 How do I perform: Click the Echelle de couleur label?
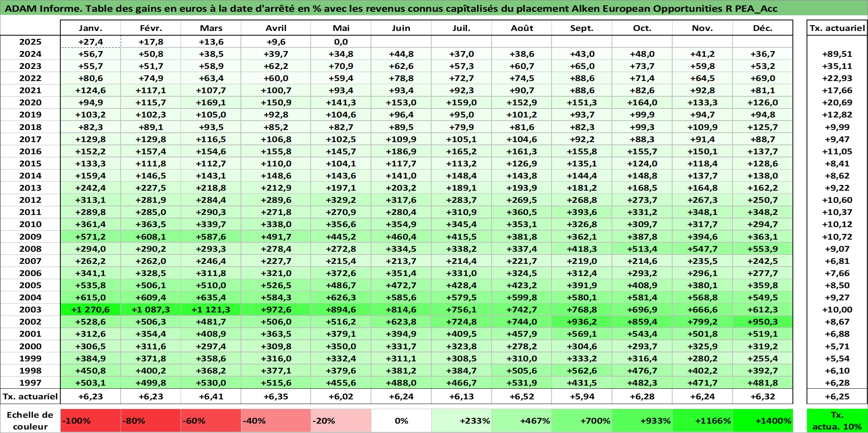(x=30, y=421)
